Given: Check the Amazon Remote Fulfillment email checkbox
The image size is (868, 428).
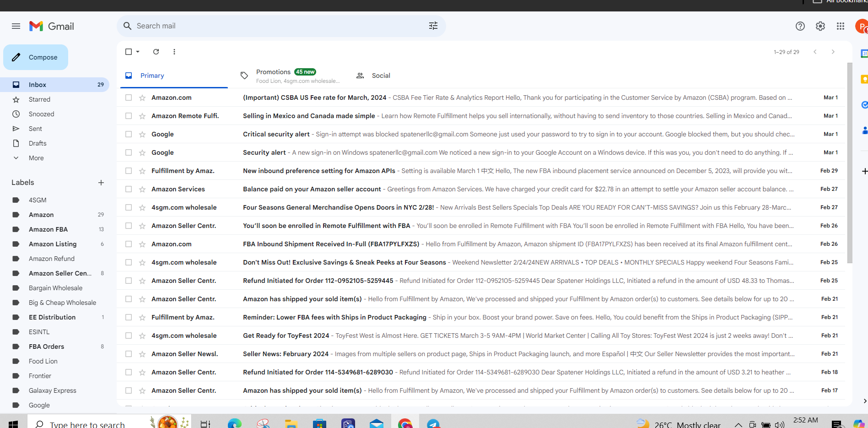Looking at the screenshot, I should [129, 116].
